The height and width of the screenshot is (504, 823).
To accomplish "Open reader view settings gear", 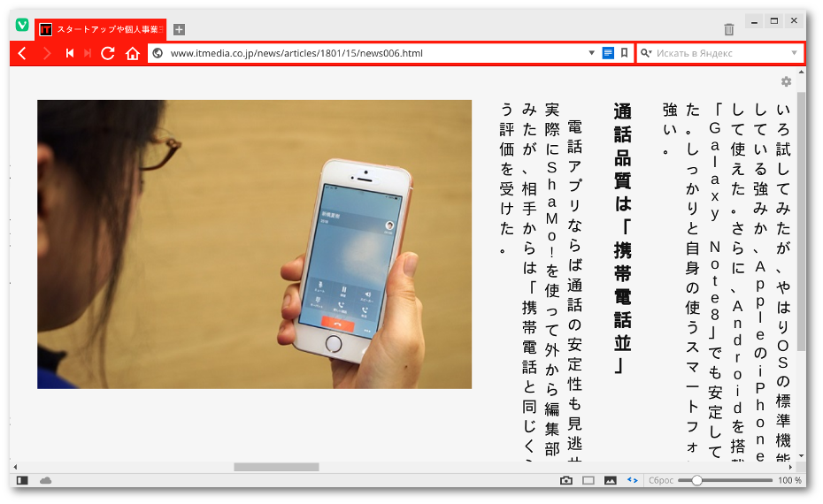I will tap(786, 81).
